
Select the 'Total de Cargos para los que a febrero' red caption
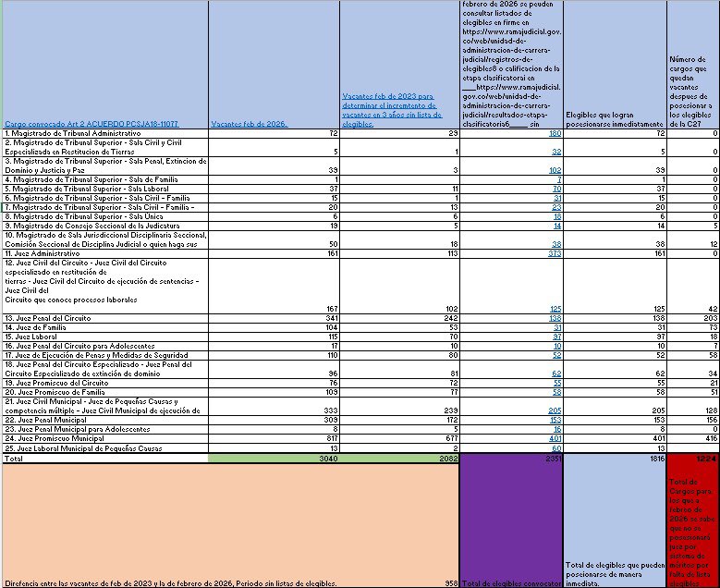tap(691, 533)
